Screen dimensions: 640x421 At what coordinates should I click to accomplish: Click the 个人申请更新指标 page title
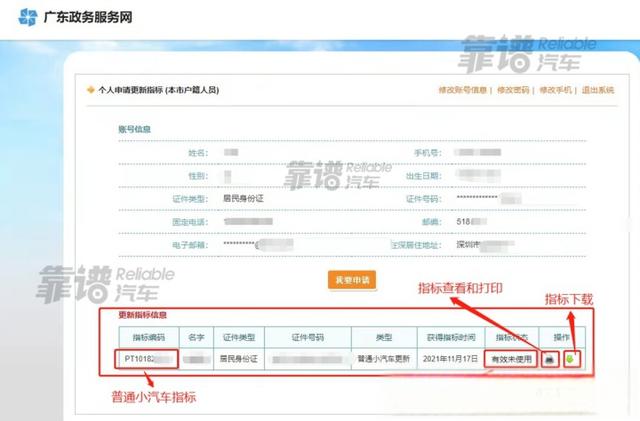[159, 90]
